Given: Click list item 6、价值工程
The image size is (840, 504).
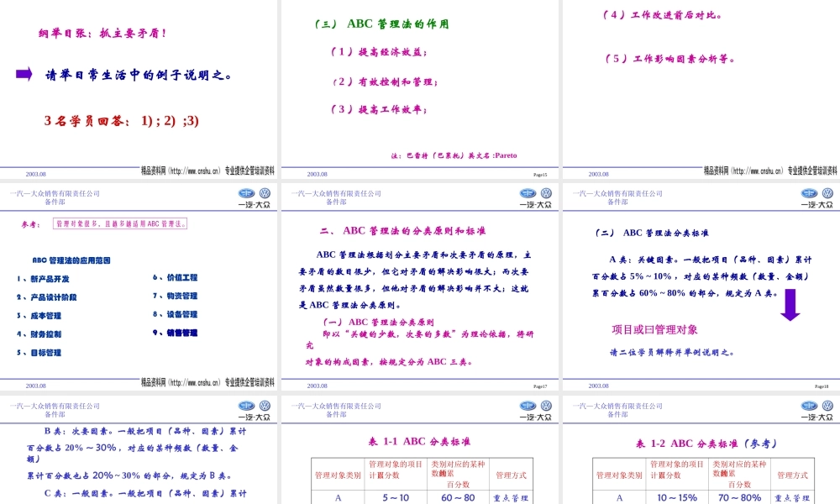Looking at the screenshot, I should point(176,277).
